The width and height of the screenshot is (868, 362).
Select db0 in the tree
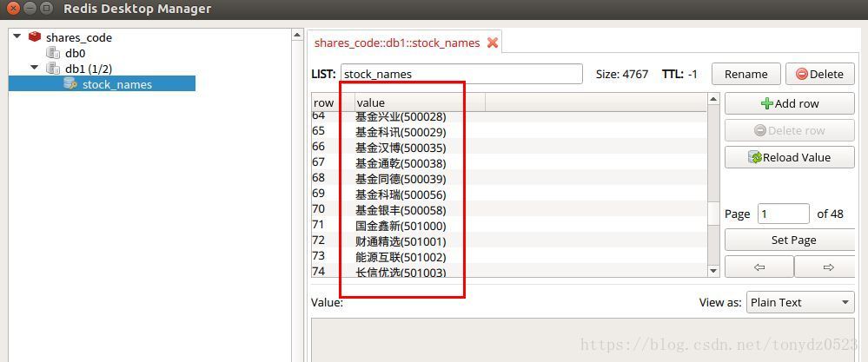click(x=75, y=53)
